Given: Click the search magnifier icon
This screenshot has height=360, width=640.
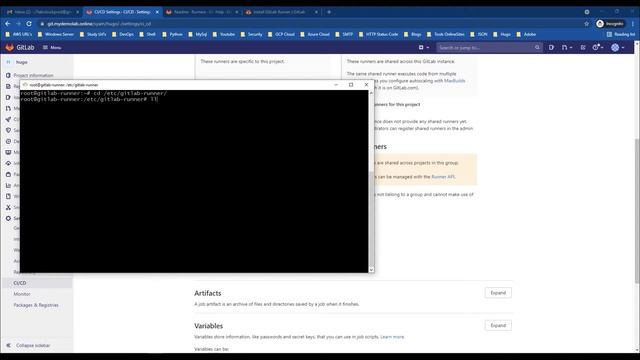Looking at the screenshot, I should click(x=537, y=48).
